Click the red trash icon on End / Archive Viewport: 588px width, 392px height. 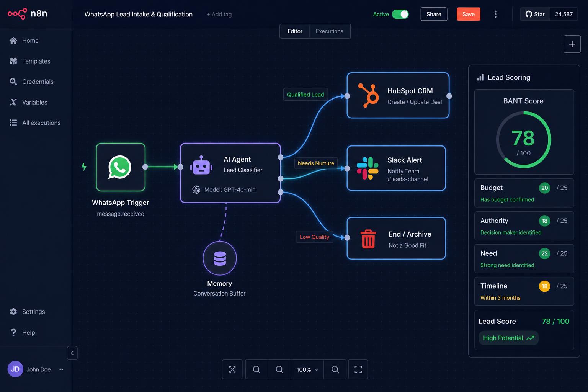click(x=368, y=239)
